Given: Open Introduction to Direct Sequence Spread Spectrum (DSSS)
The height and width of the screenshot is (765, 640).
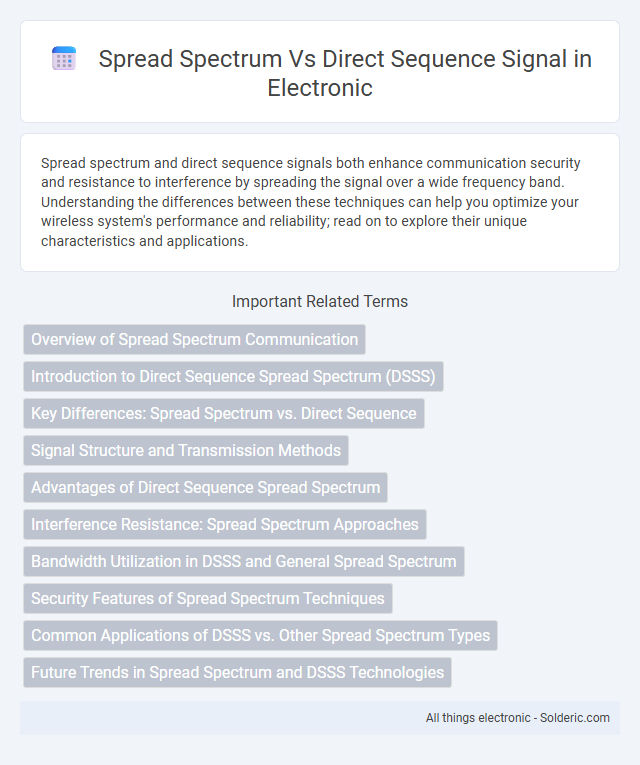Looking at the screenshot, I should pos(233,377).
